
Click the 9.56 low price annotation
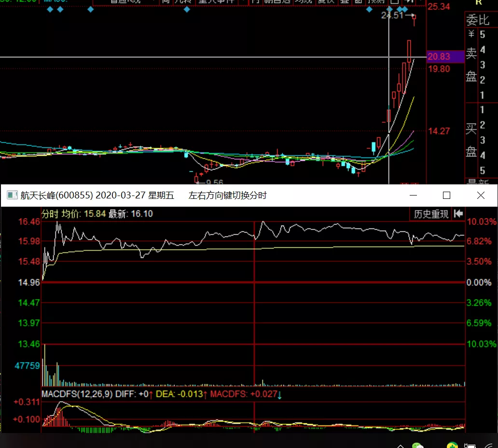coord(214,182)
